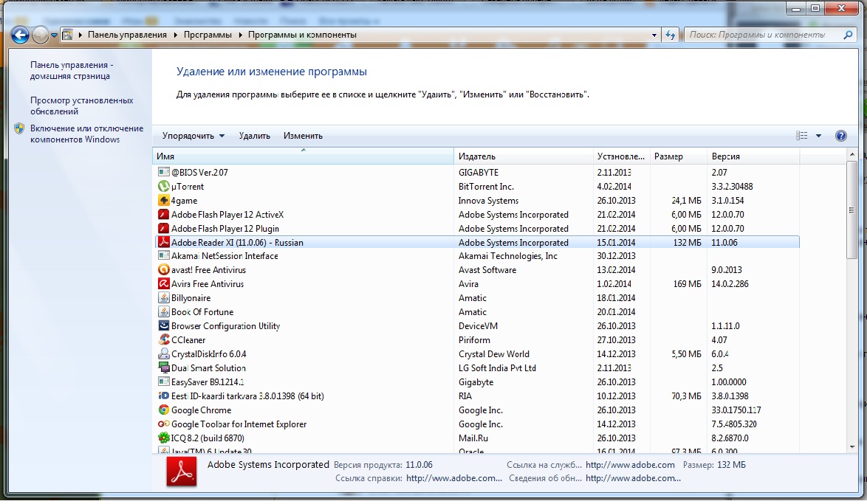Open the address bar history dropdown

654,35
